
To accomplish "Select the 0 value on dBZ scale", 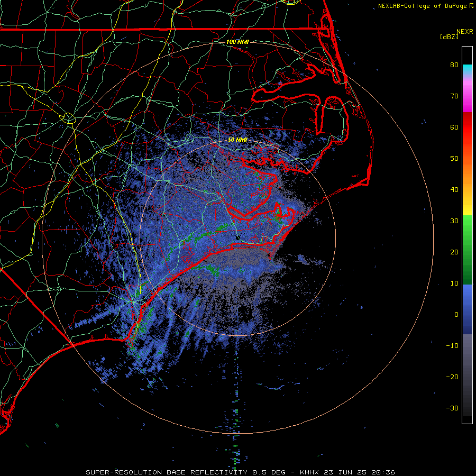I will (456, 315).
